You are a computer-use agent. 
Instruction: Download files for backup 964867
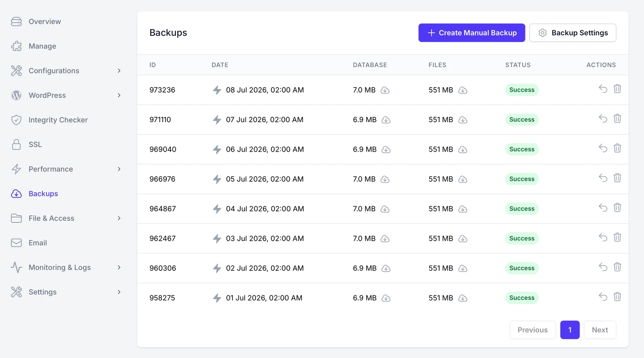(x=463, y=209)
